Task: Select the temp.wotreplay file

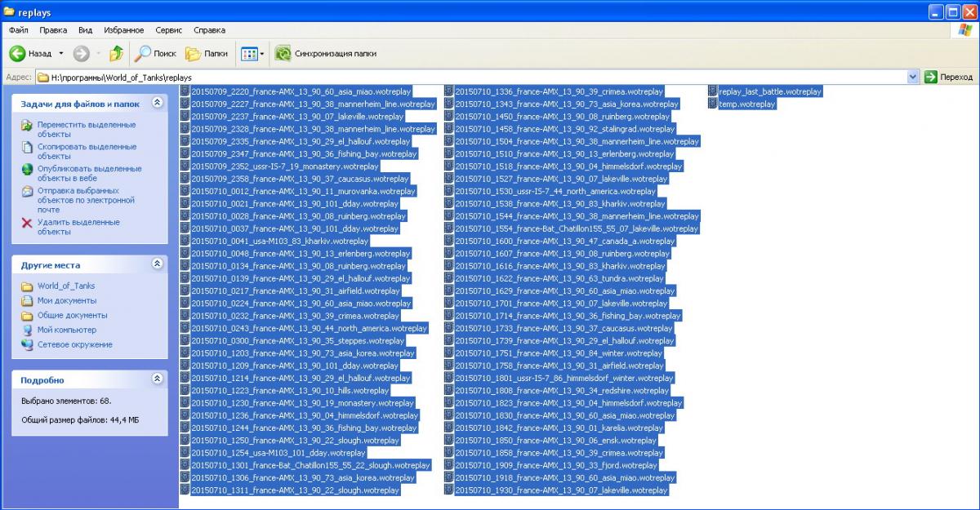Action: [746, 104]
